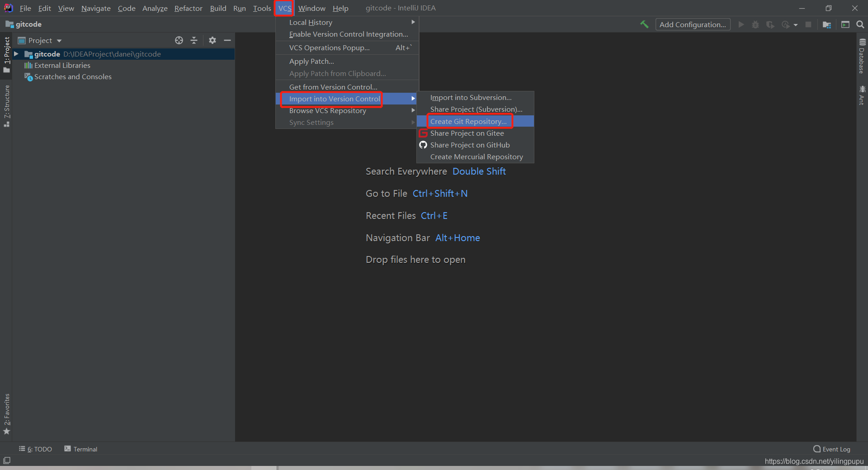Open the Code menu
868x470 pixels.
[127, 8]
